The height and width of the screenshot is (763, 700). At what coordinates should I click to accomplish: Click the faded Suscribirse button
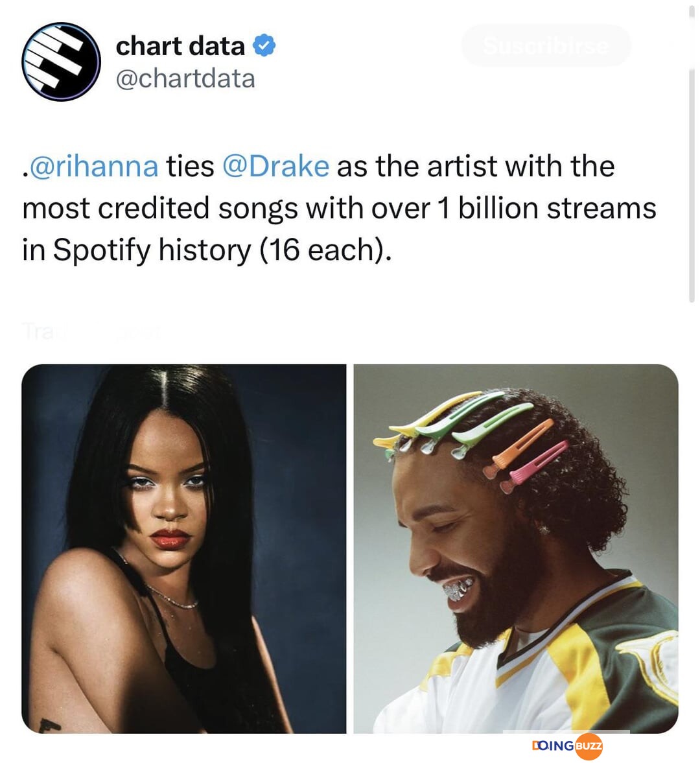[546, 45]
